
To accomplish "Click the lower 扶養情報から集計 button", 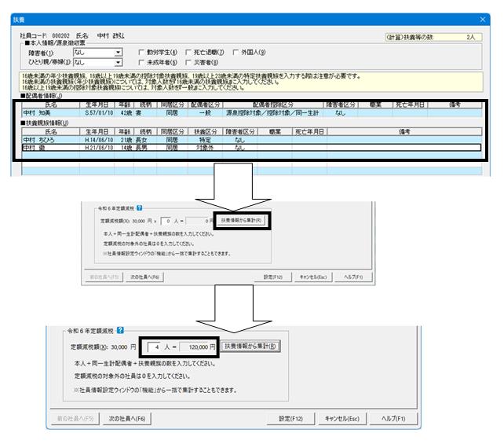I will pos(250,347).
